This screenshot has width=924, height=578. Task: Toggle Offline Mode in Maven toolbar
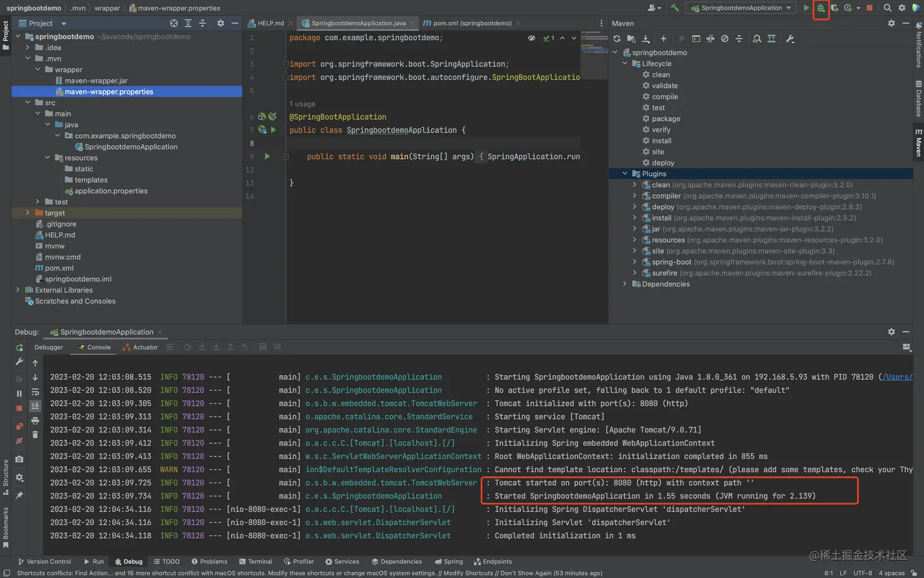click(710, 39)
